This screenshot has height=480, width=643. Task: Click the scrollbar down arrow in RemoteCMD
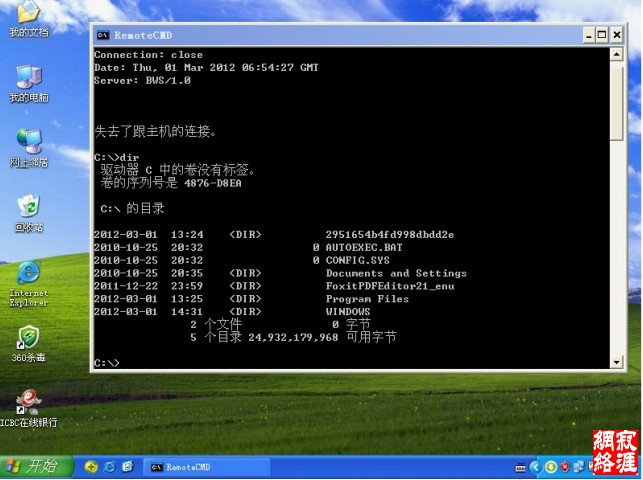pos(616,362)
